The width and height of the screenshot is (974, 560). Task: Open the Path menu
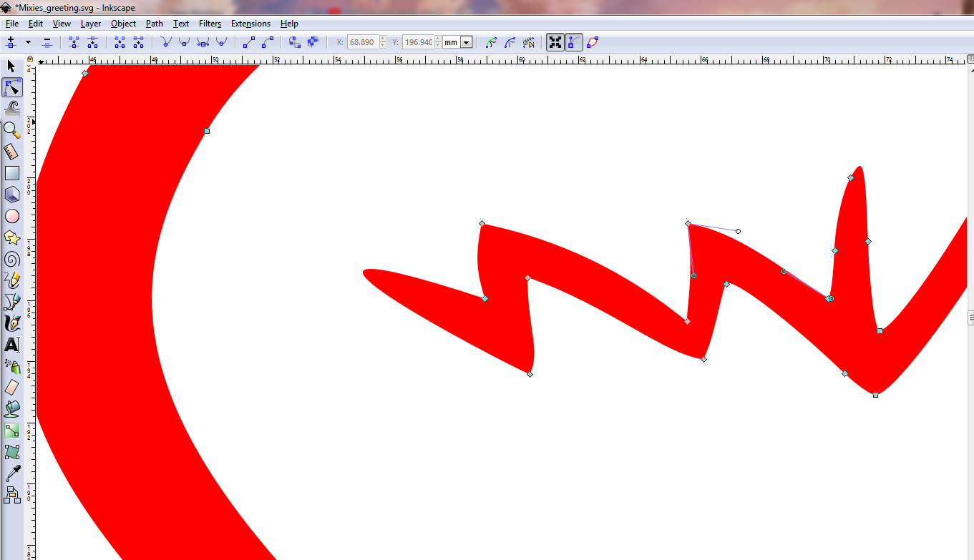(154, 24)
